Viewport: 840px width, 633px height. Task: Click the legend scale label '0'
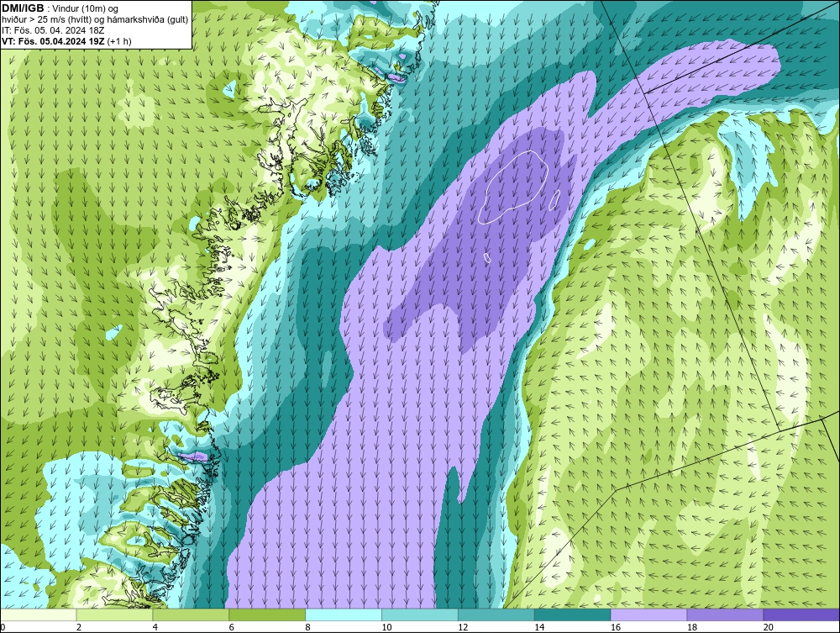click(x=3, y=627)
